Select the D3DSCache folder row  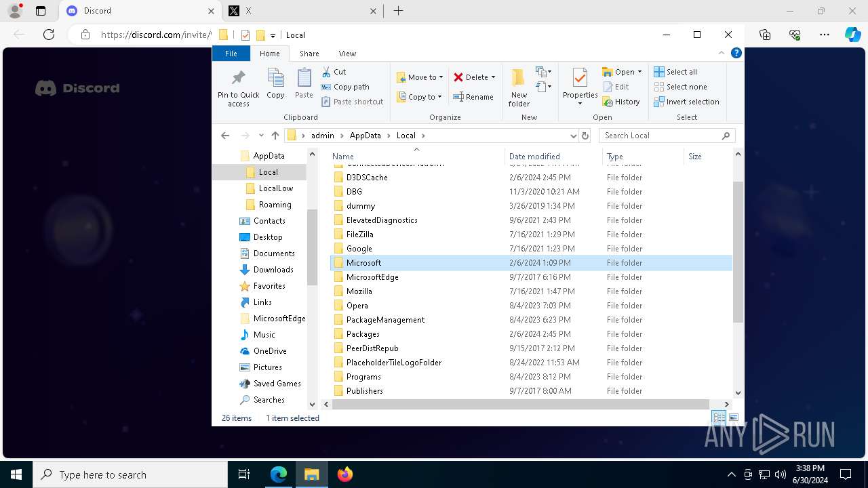coord(531,178)
